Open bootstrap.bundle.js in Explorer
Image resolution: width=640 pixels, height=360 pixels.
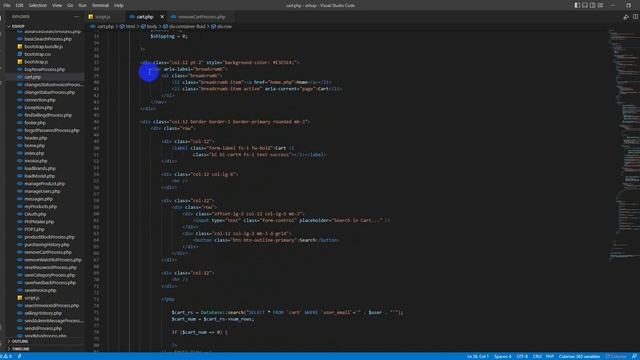[x=43, y=47]
